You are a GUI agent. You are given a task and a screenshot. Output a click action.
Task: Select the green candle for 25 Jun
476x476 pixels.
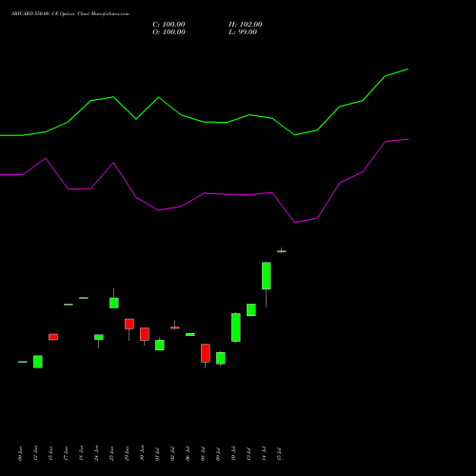click(114, 303)
